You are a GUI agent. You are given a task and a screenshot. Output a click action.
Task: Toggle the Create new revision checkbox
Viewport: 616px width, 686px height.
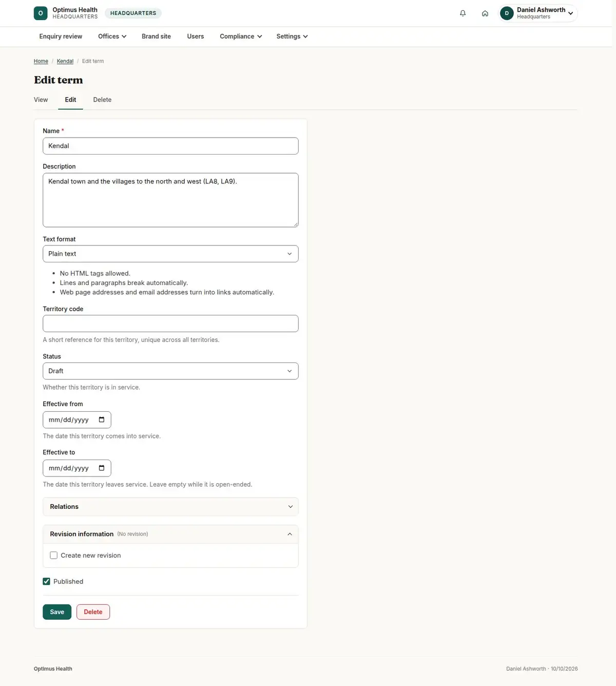[x=53, y=555]
